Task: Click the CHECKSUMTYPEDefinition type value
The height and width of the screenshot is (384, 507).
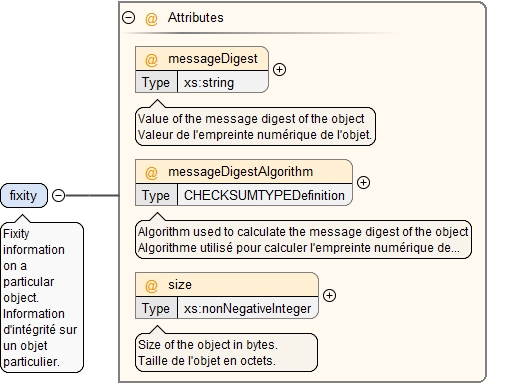Action: pyautogui.click(x=265, y=195)
